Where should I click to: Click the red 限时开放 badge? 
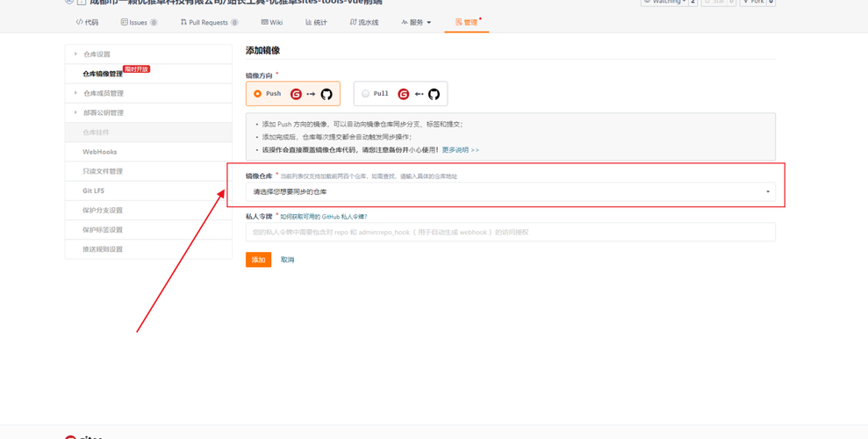coord(137,69)
